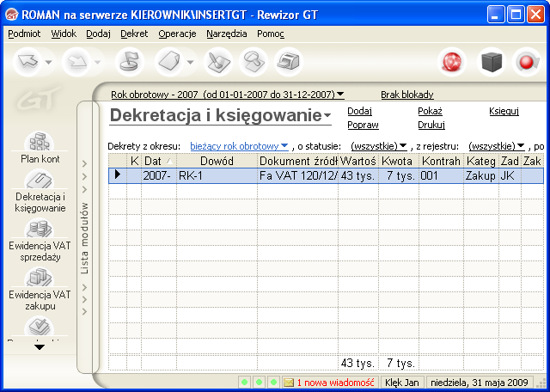Open the back arrow history dropdown
The image size is (550, 392).
(x=49, y=63)
